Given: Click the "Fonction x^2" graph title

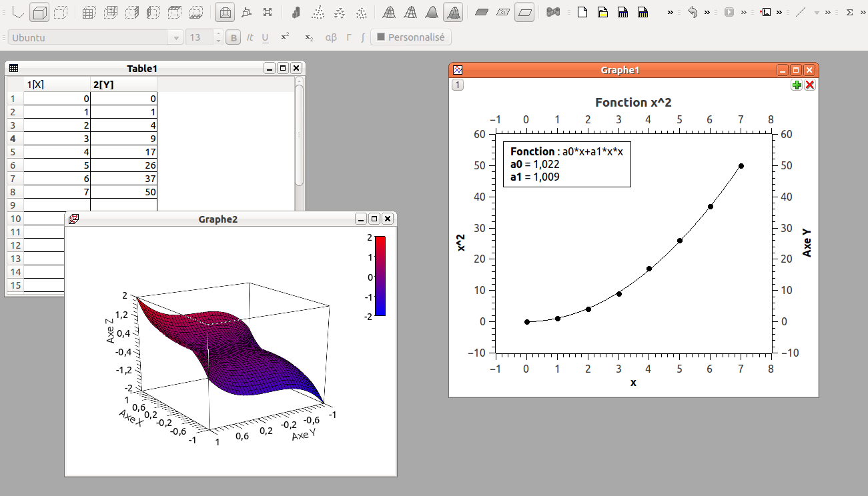Looking at the screenshot, I should (633, 103).
